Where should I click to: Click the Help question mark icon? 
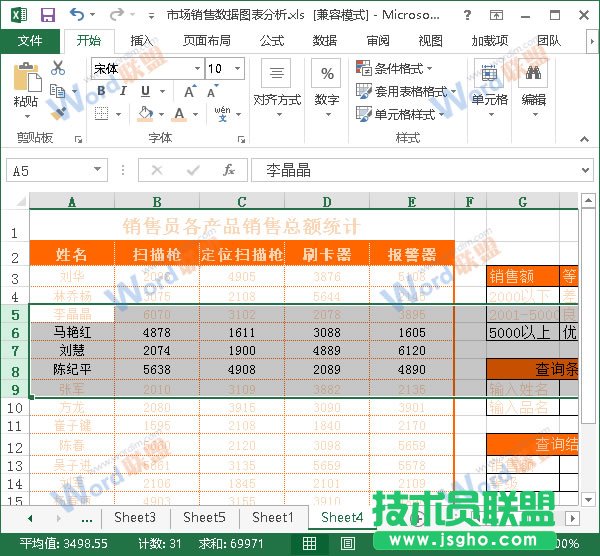467,15
